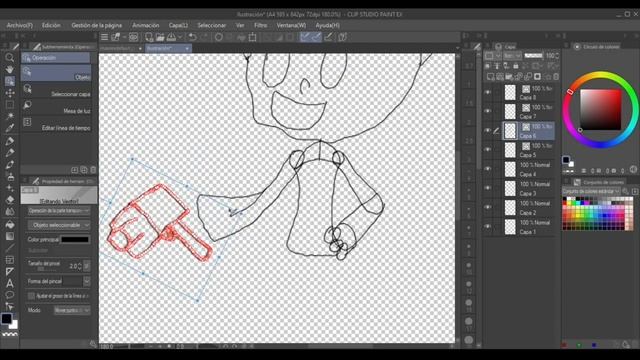
Task: Select the Hand move-view tool
Action: click(10, 69)
